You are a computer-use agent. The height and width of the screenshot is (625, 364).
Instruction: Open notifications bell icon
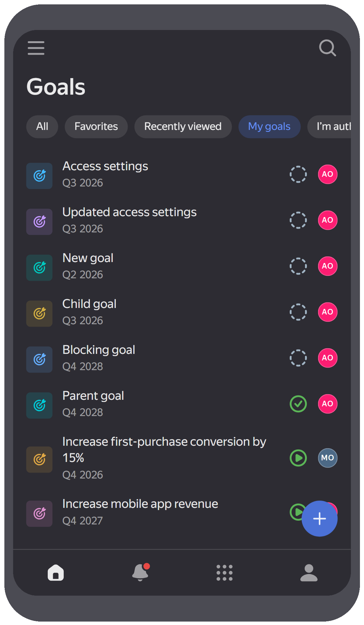tap(140, 572)
